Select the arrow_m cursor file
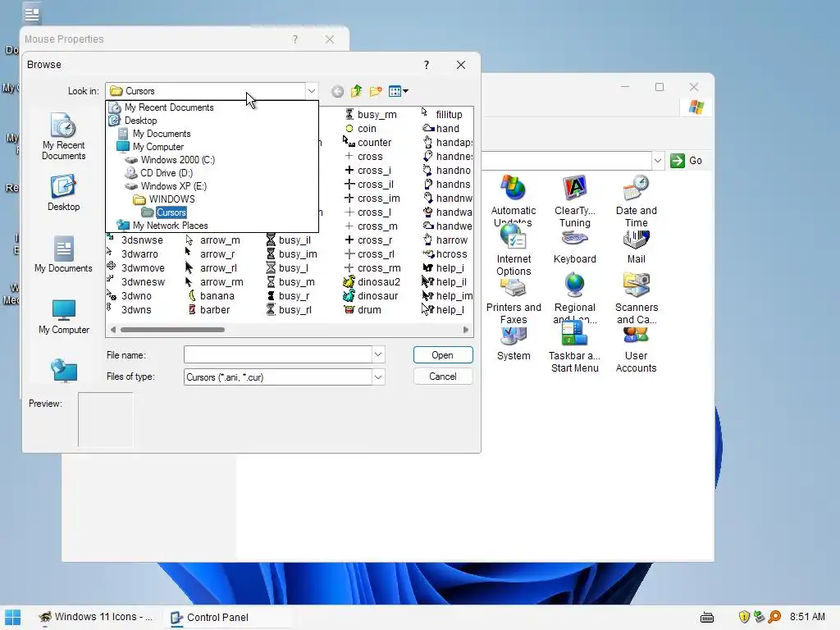The image size is (840, 630). click(x=212, y=240)
